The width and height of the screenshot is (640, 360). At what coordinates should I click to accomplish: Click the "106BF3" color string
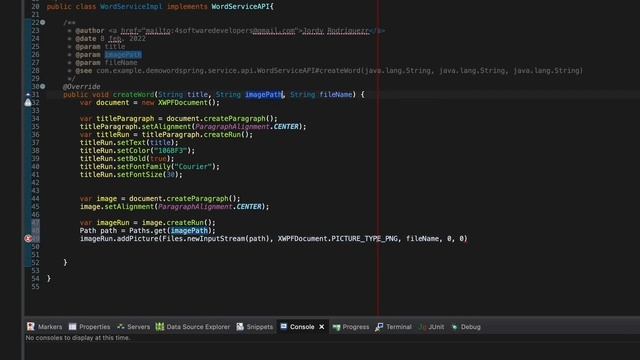[x=170, y=151]
